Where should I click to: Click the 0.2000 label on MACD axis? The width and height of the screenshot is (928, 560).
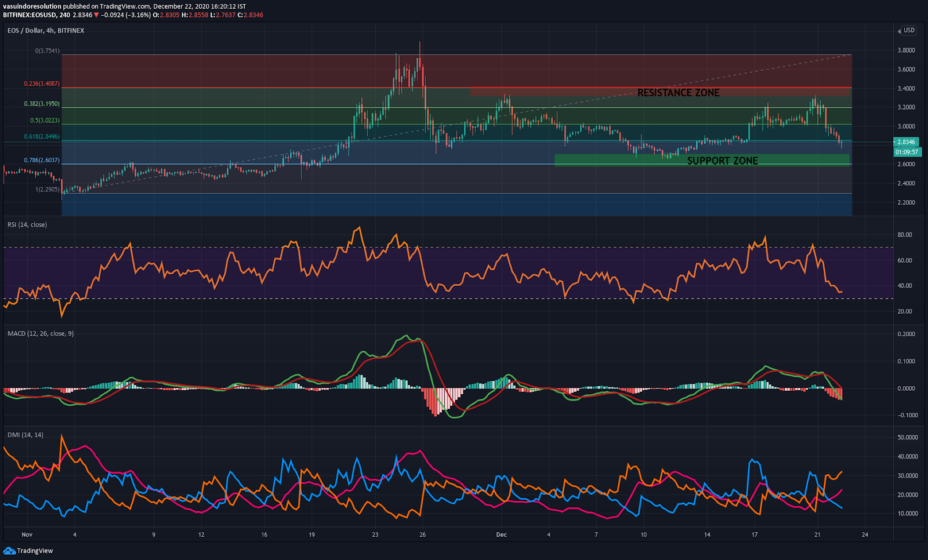(906, 334)
